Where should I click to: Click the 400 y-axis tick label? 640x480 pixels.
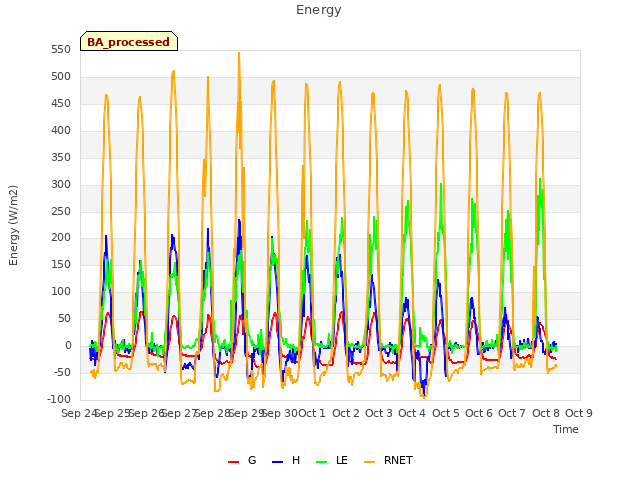61,131
